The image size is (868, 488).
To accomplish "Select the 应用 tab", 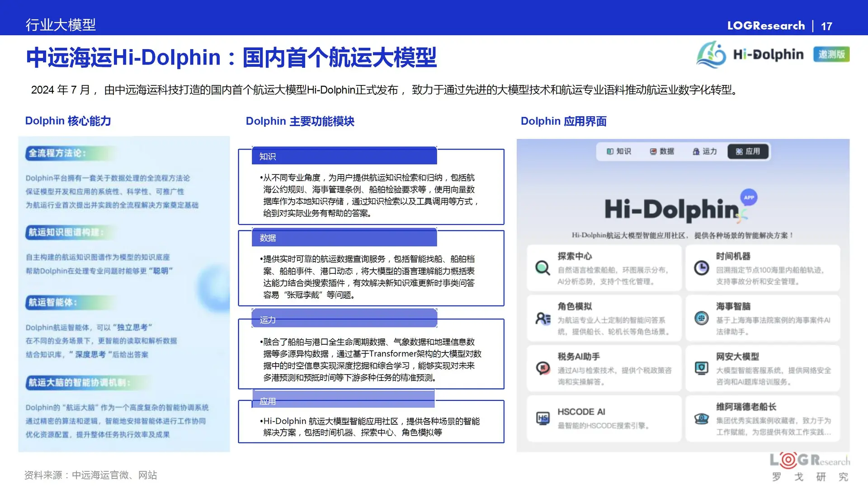I will 748,151.
